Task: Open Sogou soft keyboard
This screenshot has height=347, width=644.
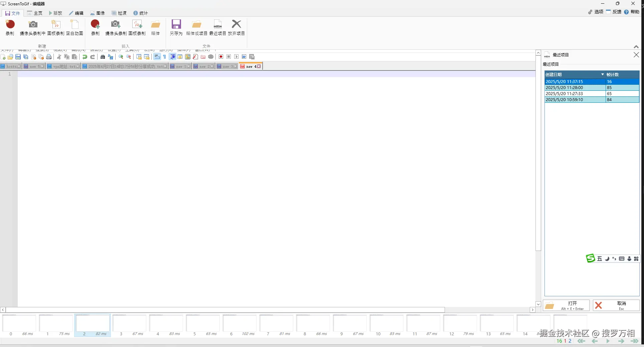Action: [x=622, y=259]
